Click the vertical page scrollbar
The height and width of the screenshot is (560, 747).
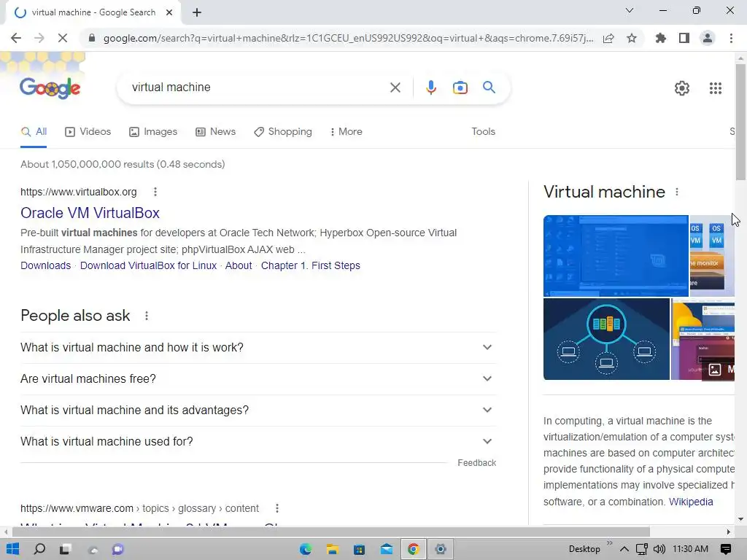tap(740, 122)
